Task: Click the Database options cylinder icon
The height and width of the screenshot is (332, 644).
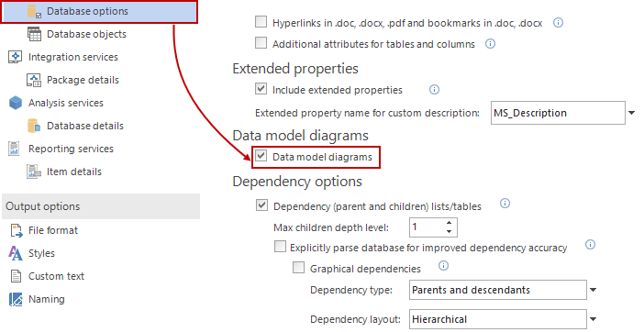Action: pos(34,11)
